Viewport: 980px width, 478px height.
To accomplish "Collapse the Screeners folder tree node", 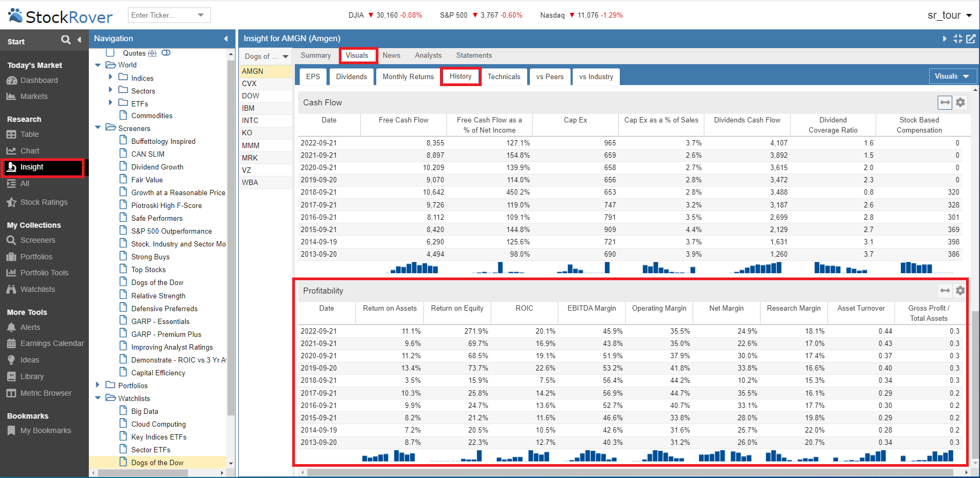I will 98,128.
